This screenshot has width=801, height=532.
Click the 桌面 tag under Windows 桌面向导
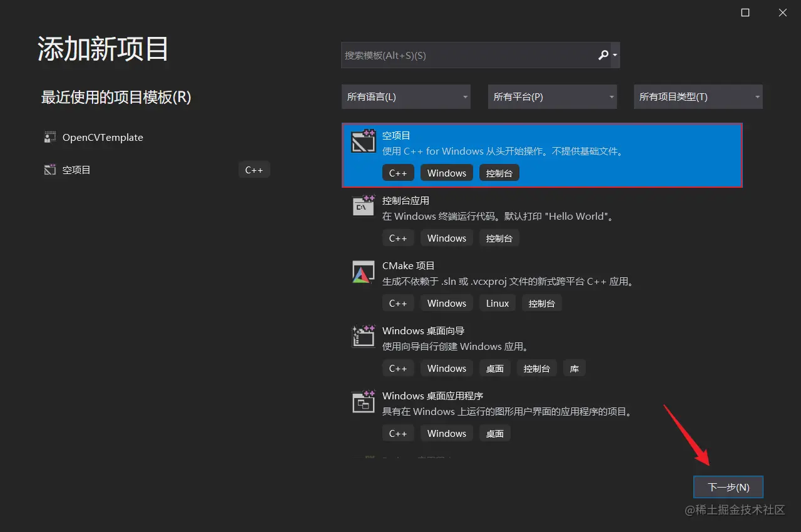pyautogui.click(x=495, y=368)
